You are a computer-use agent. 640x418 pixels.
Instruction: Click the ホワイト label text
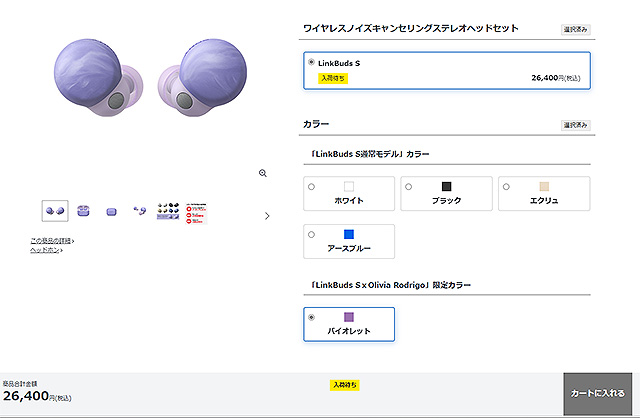coord(349,200)
